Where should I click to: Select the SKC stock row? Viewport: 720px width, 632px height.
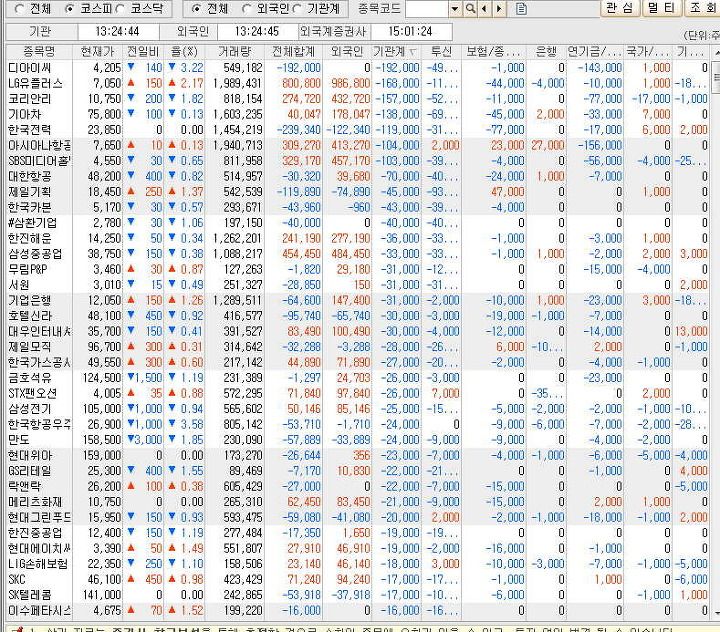tap(358, 580)
